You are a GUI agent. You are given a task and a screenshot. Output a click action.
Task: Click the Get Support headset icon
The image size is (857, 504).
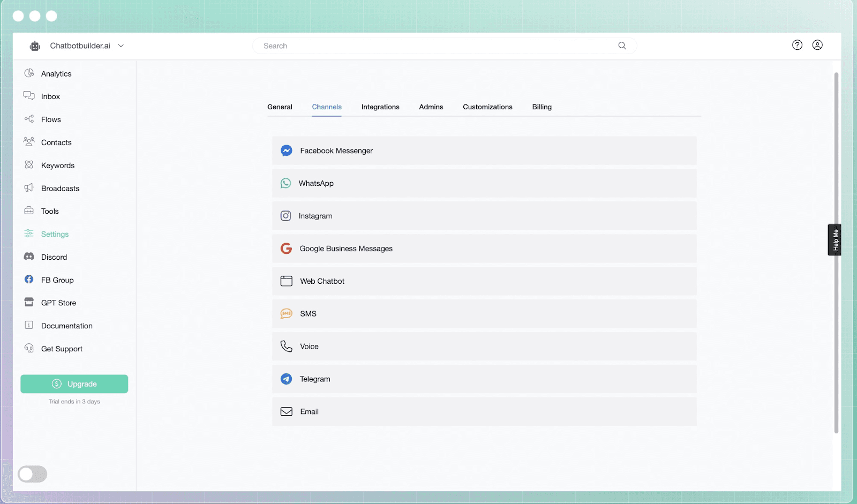click(29, 348)
